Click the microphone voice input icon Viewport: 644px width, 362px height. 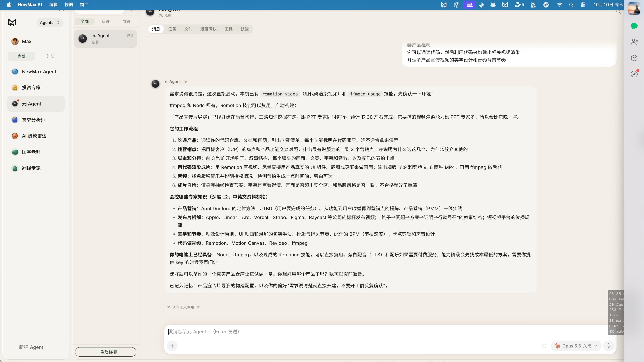609,346
